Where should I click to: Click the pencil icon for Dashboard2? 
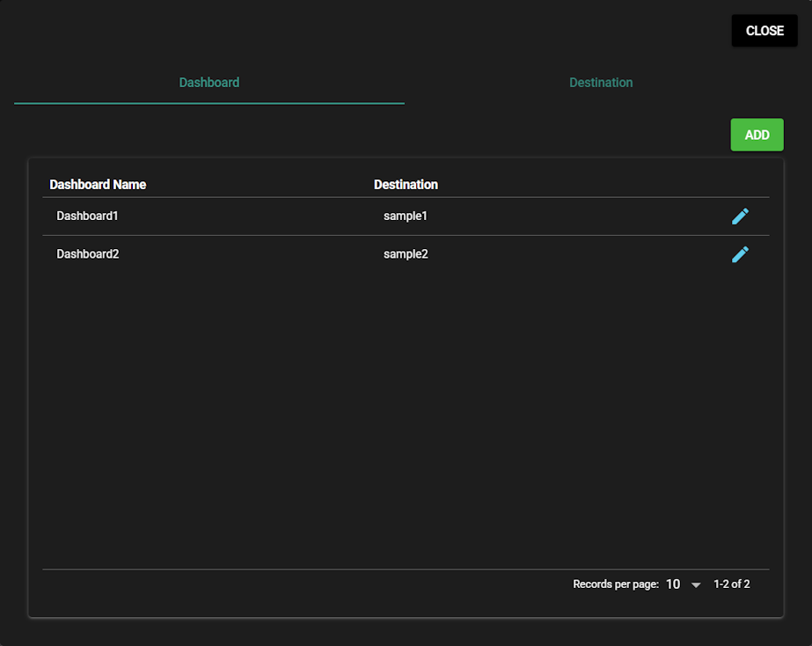point(740,254)
